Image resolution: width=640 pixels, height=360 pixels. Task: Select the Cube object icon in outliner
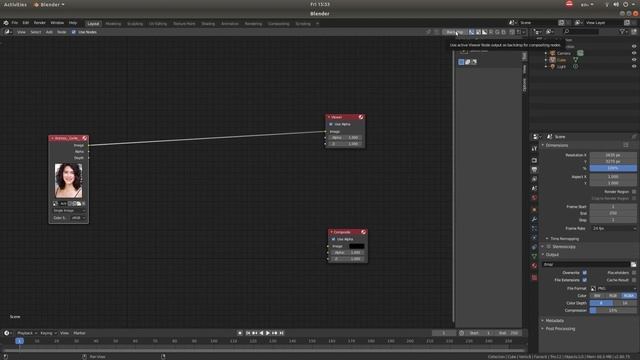point(553,60)
